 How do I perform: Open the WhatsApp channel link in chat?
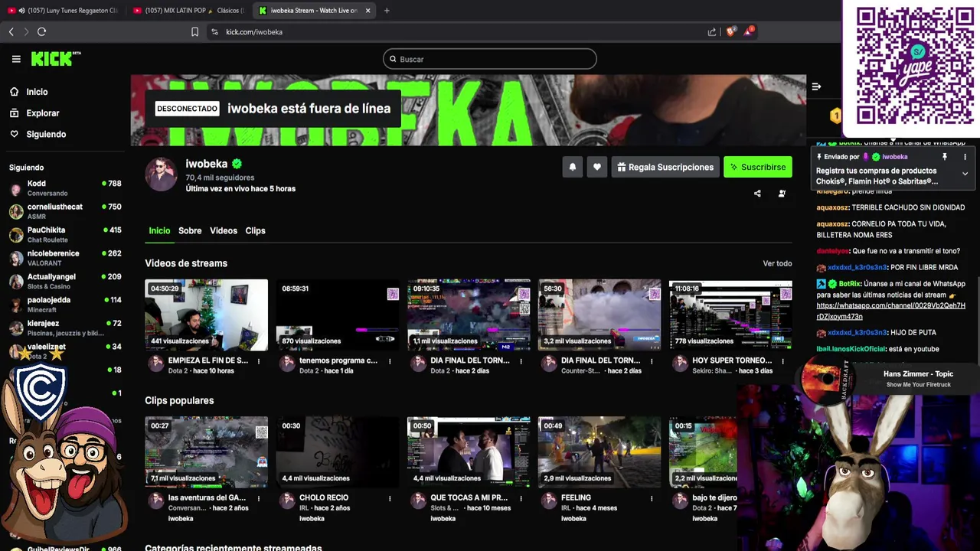tap(890, 311)
